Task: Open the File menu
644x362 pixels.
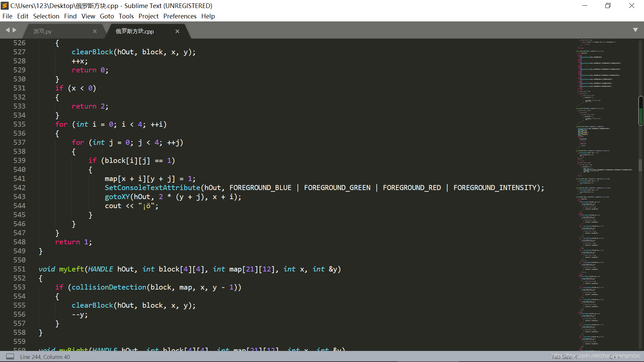Action: (x=7, y=16)
